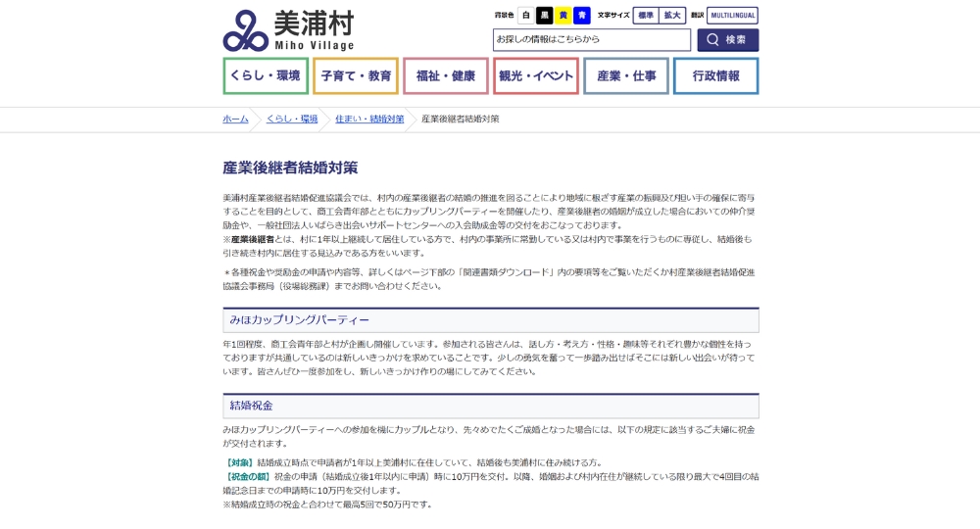Enlarge text size with 拡大 button

point(672,16)
